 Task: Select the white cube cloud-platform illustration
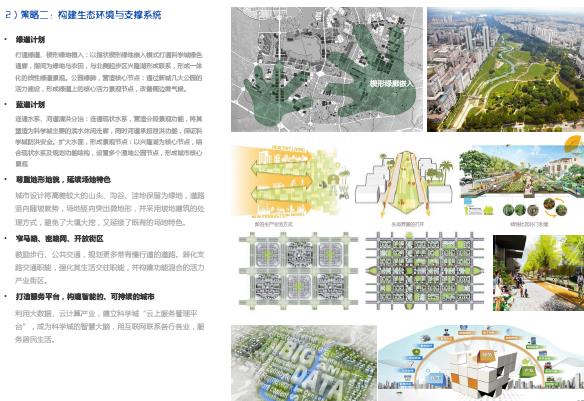coord(481,363)
